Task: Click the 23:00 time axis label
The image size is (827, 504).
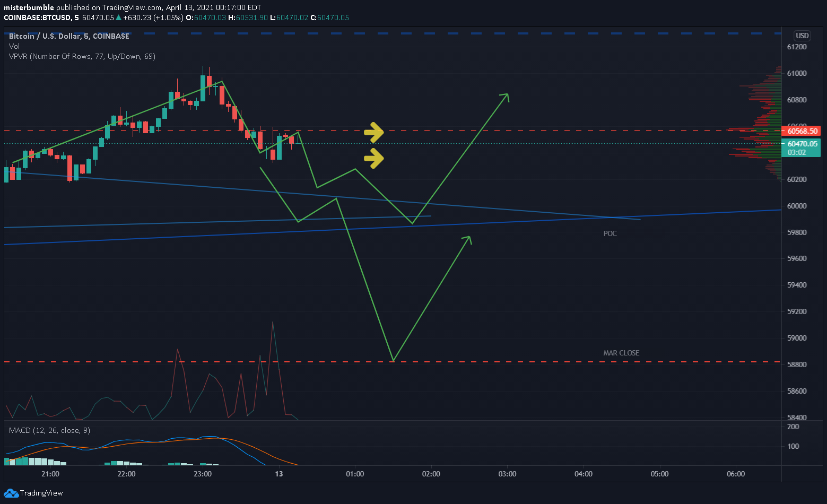Action: tap(203, 474)
